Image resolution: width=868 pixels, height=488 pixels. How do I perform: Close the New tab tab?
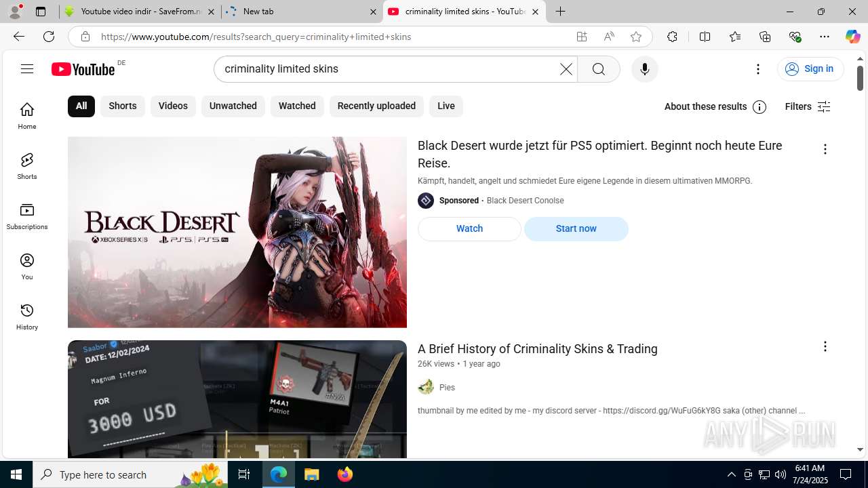373,12
